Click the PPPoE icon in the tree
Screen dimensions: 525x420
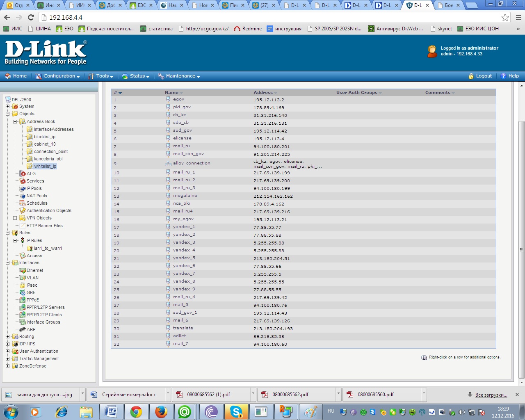[23, 300]
